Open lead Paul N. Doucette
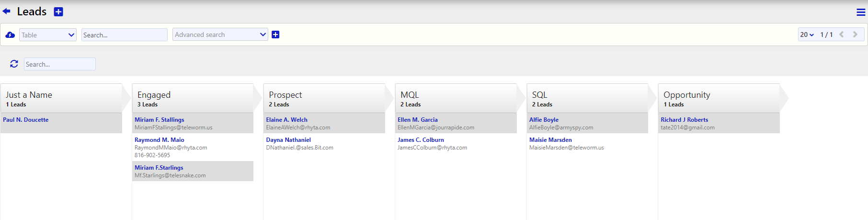 26,120
